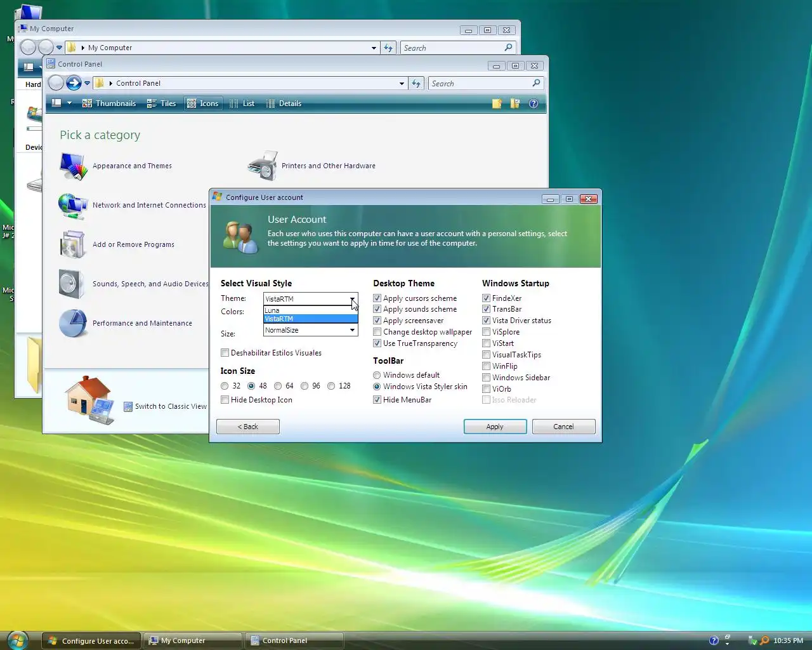Click the User Account people icon

pos(240,237)
